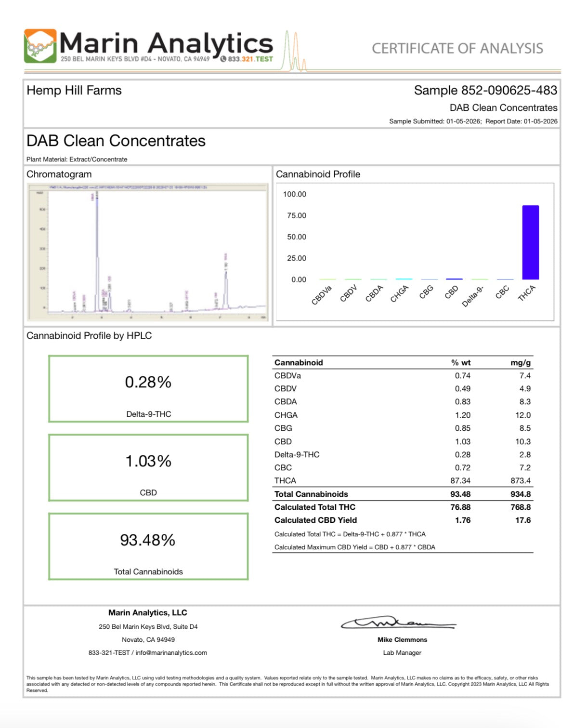Screen dimensions: 587x728
Task: Click the chromatogram peaks graphic in header
Action: 294,52
